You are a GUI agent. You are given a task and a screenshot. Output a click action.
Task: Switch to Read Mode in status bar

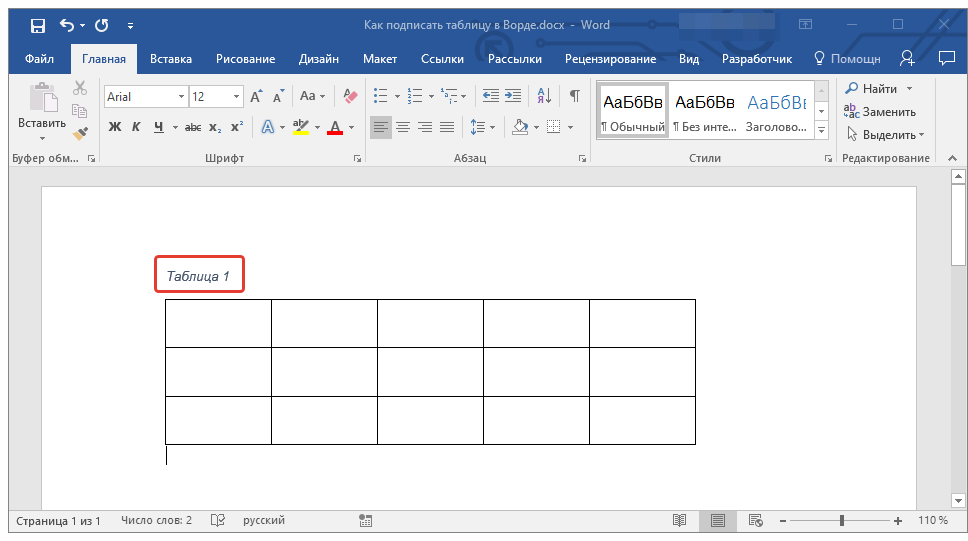point(679,521)
